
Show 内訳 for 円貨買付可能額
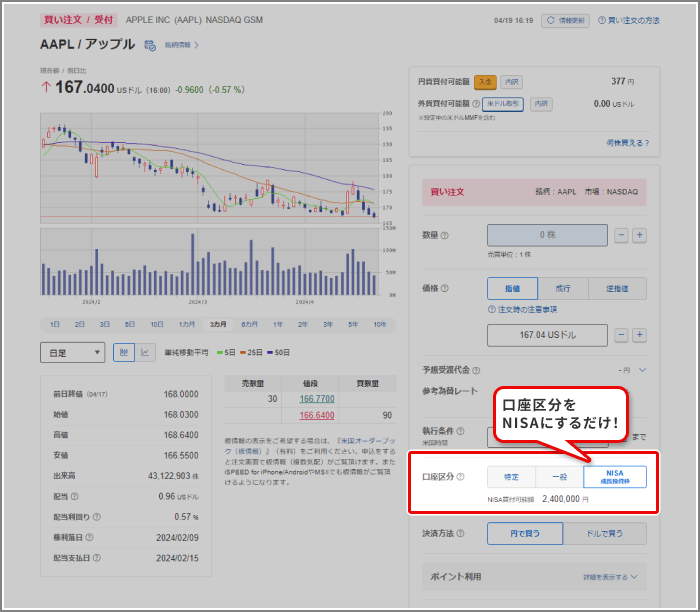(512, 82)
